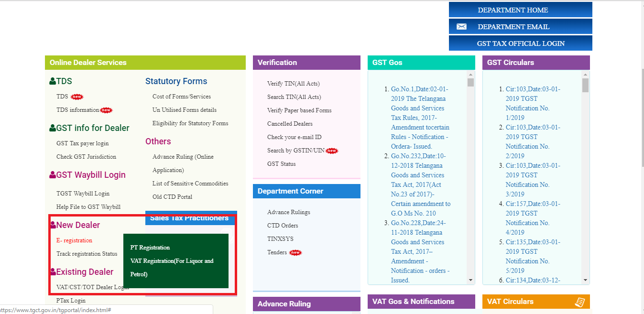Open PTax Login link
The height and width of the screenshot is (314, 644).
click(71, 301)
